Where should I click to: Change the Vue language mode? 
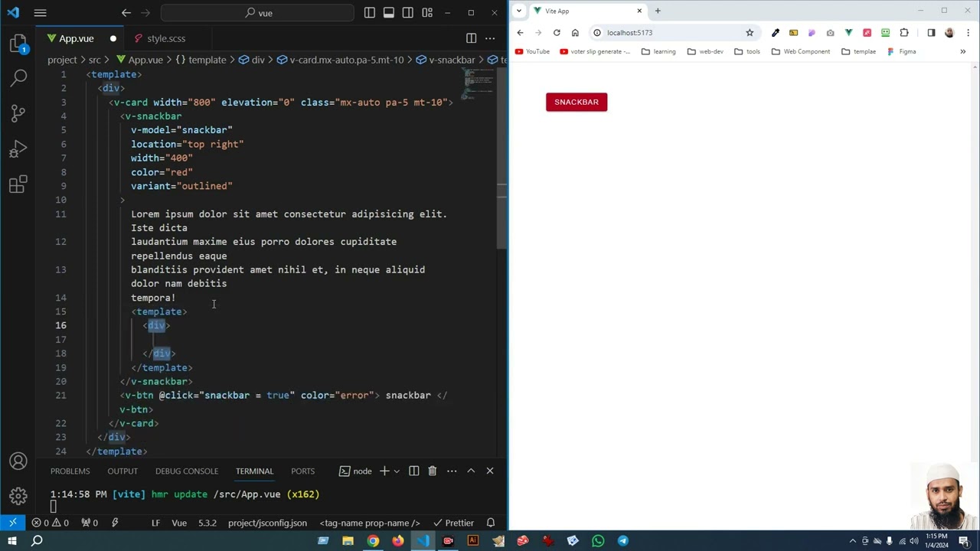pyautogui.click(x=179, y=523)
